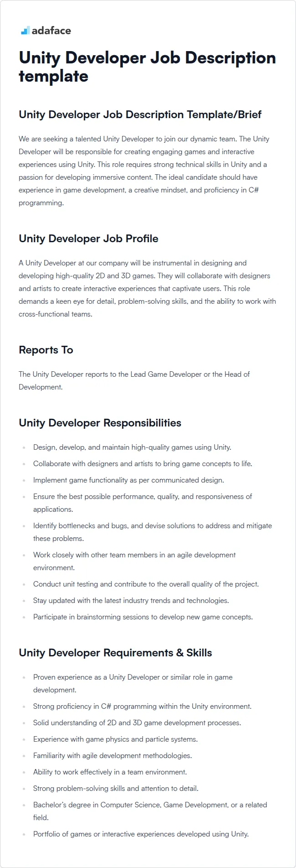296x868 pixels.
Task: Click bullet 'Bachelor's degree in Computer Science'
Action: (150, 811)
